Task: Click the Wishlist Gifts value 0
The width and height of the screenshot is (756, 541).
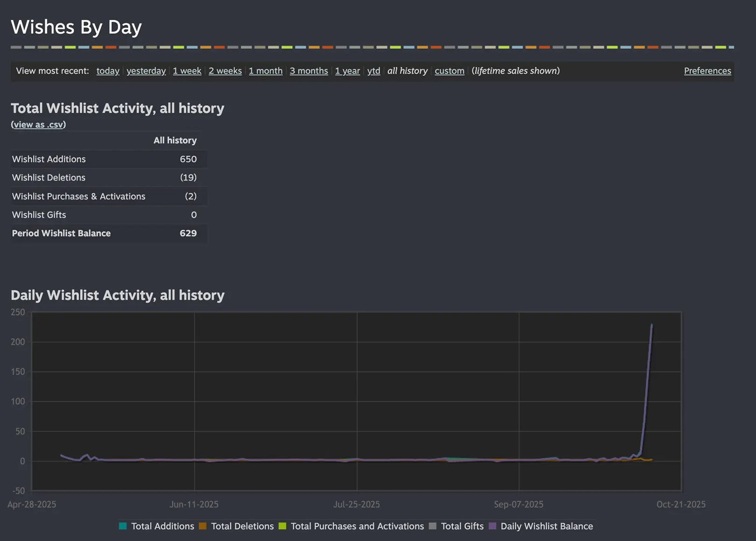Action: (194, 215)
